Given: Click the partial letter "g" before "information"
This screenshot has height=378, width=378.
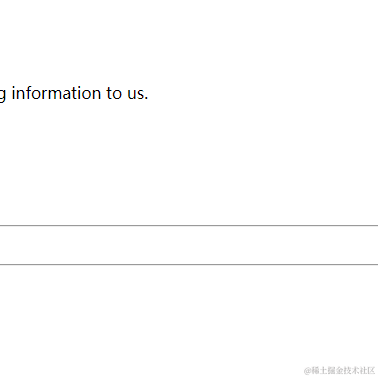Looking at the screenshot, I should click(3, 96).
